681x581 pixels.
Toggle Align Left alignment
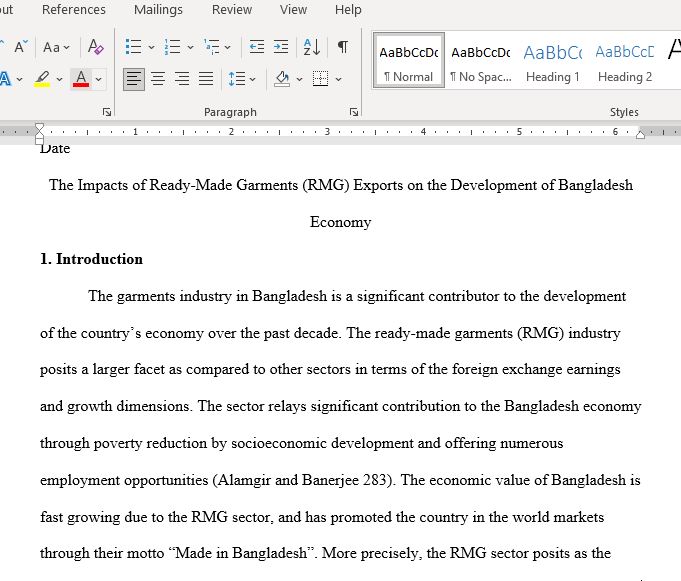click(x=134, y=79)
